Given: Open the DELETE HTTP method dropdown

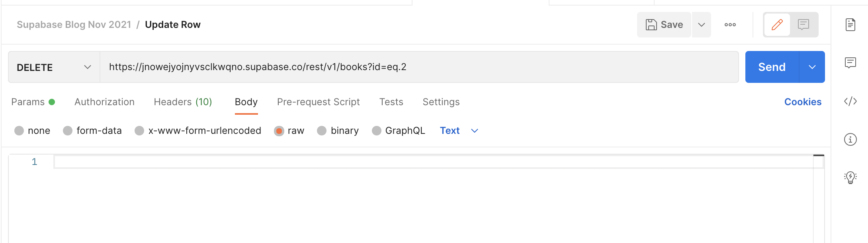Looking at the screenshot, I should [54, 67].
